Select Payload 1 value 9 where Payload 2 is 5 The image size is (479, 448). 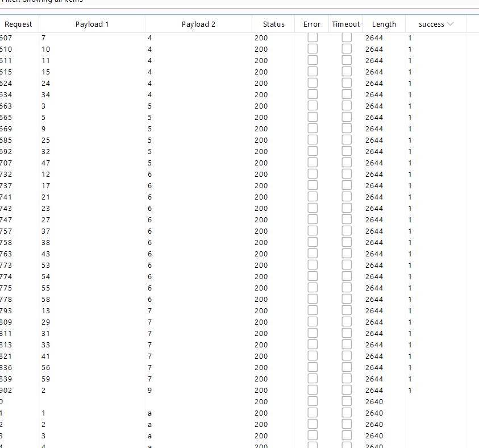point(43,128)
